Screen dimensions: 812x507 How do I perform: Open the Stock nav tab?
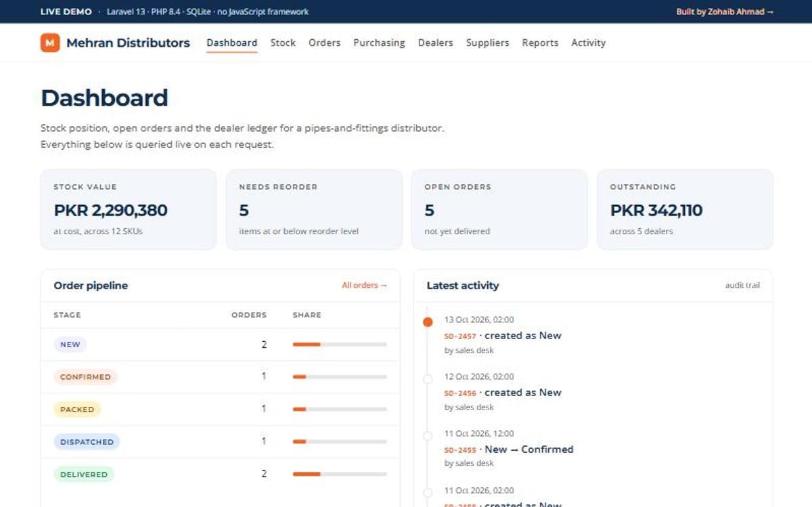point(283,43)
